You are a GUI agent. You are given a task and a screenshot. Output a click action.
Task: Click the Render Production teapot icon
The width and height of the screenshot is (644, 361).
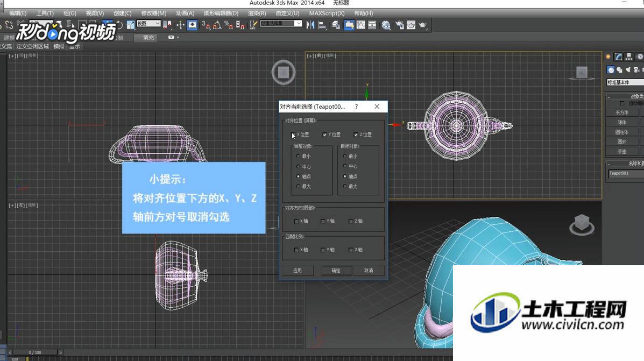[423, 25]
